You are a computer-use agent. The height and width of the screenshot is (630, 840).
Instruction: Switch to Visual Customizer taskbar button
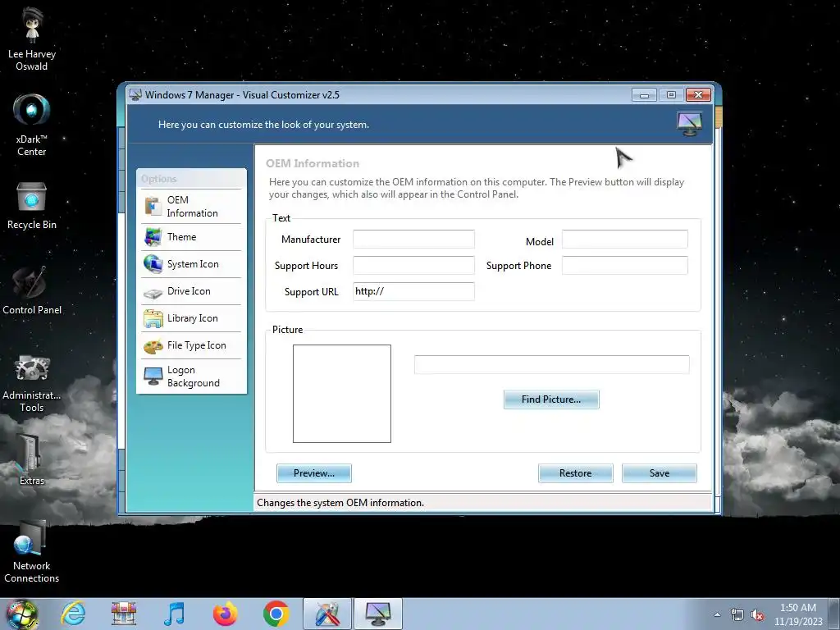(378, 614)
